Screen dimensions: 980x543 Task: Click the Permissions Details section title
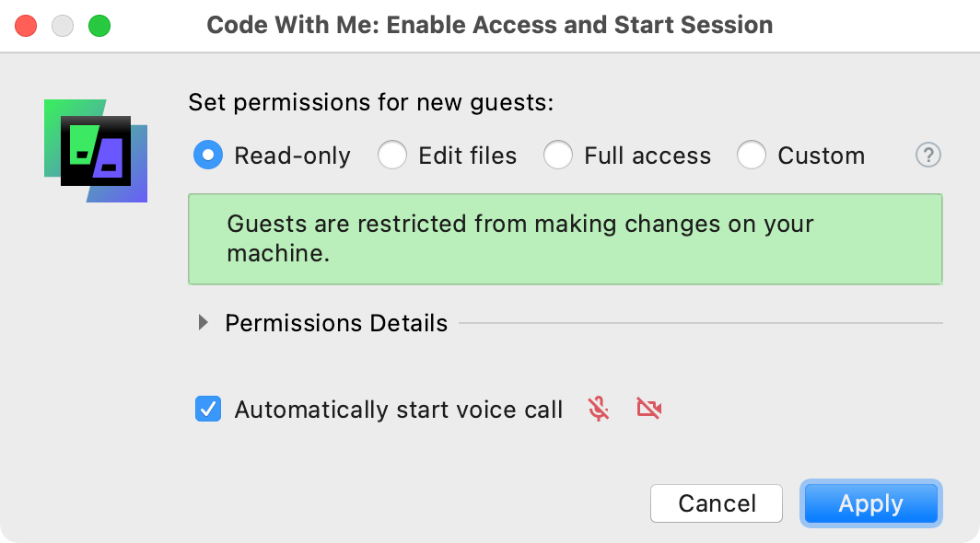[x=336, y=323]
